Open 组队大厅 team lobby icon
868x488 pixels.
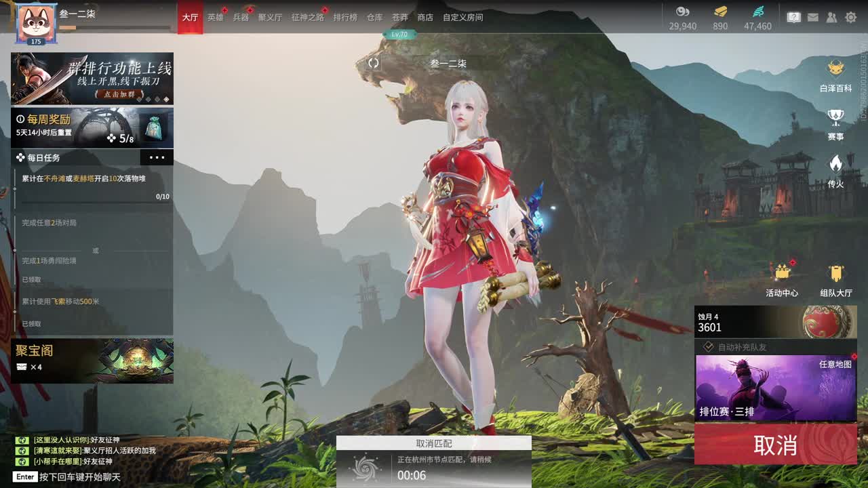836,272
